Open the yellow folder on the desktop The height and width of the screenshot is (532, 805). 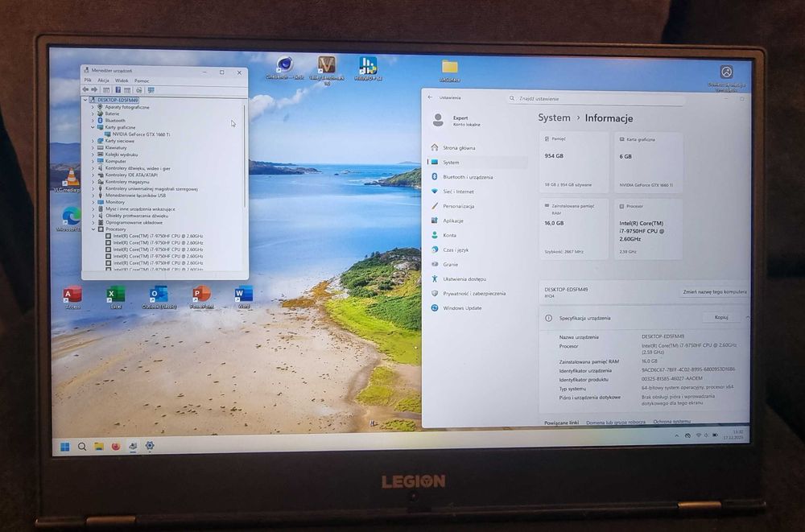[x=450, y=70]
